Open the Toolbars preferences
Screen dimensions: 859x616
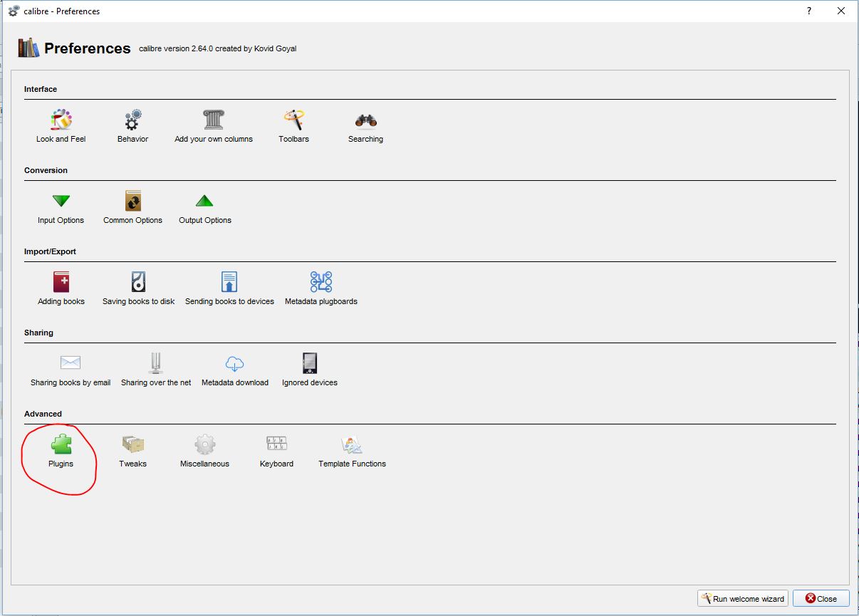click(293, 127)
